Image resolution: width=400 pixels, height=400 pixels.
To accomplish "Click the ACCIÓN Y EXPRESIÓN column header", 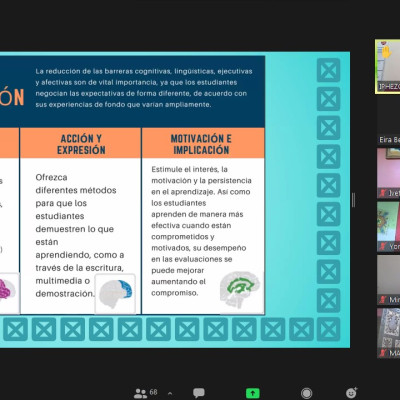I will (81, 144).
